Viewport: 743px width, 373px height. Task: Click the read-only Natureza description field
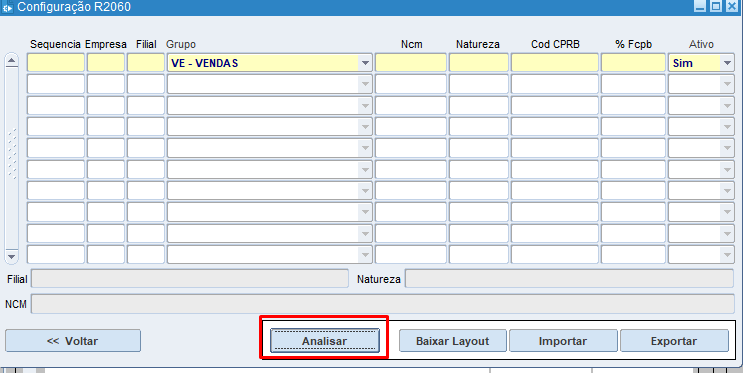point(569,279)
